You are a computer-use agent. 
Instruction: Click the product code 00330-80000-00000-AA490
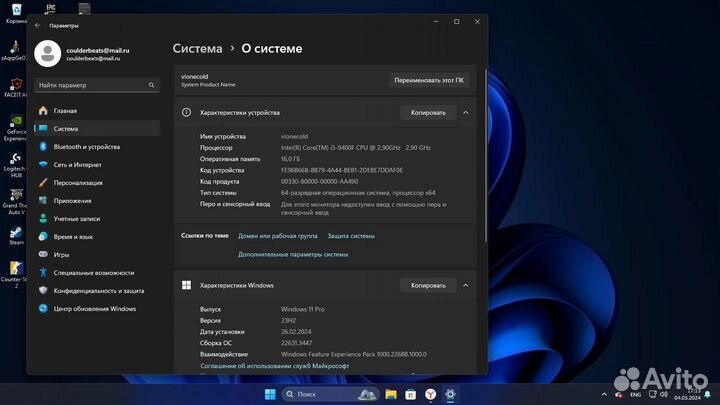tap(320, 181)
